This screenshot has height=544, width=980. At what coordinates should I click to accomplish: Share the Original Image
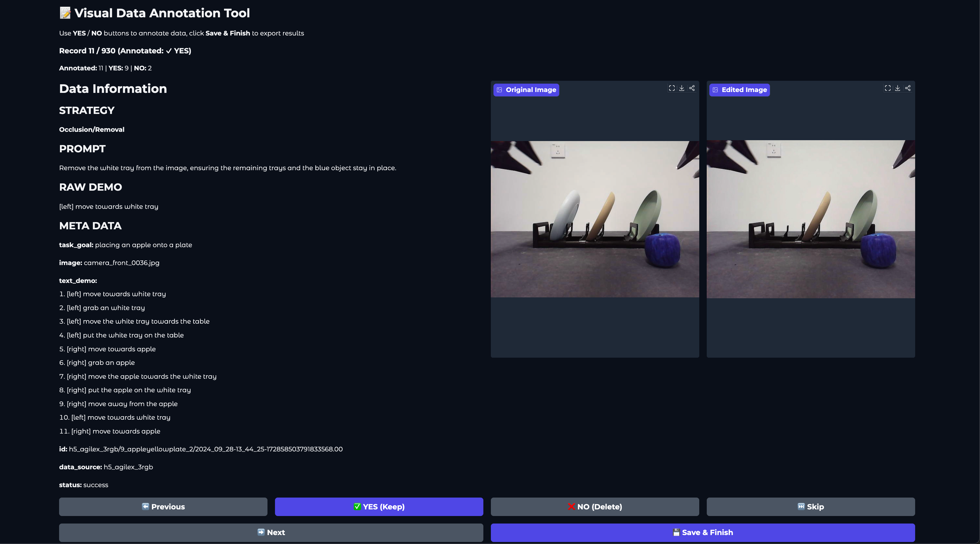(692, 88)
